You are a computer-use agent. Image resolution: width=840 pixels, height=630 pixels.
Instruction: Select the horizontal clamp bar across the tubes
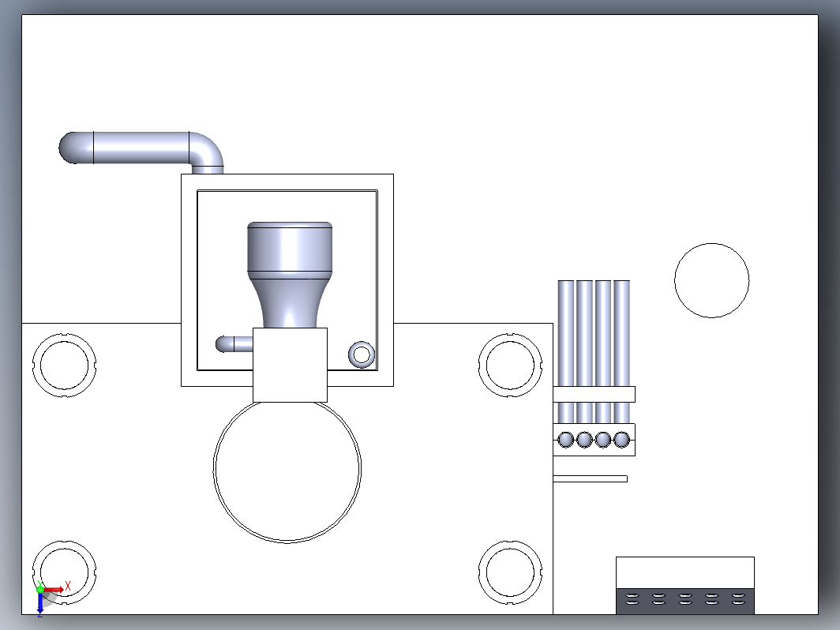594,394
